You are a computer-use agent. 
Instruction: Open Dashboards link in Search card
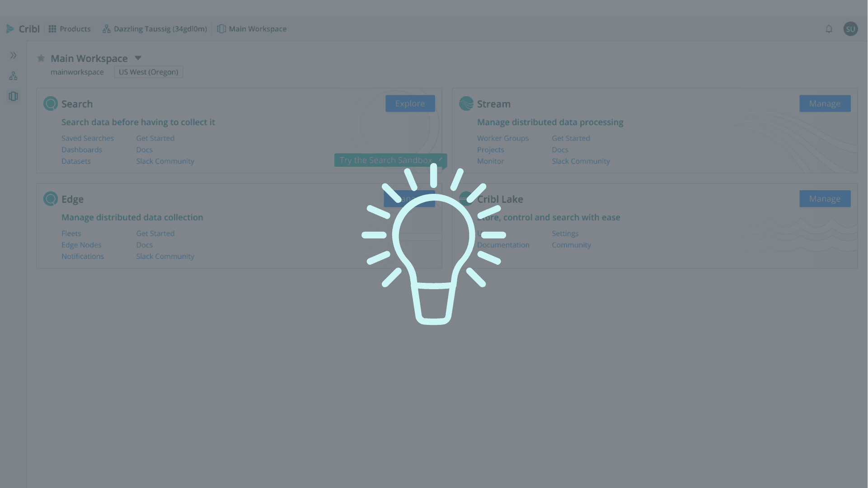pos(82,150)
